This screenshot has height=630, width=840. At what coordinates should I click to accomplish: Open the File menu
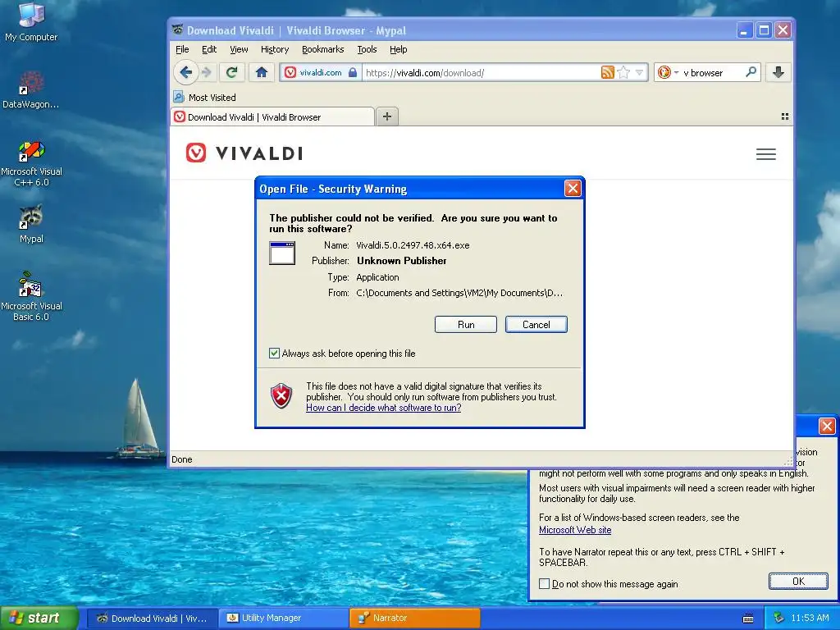[182, 49]
